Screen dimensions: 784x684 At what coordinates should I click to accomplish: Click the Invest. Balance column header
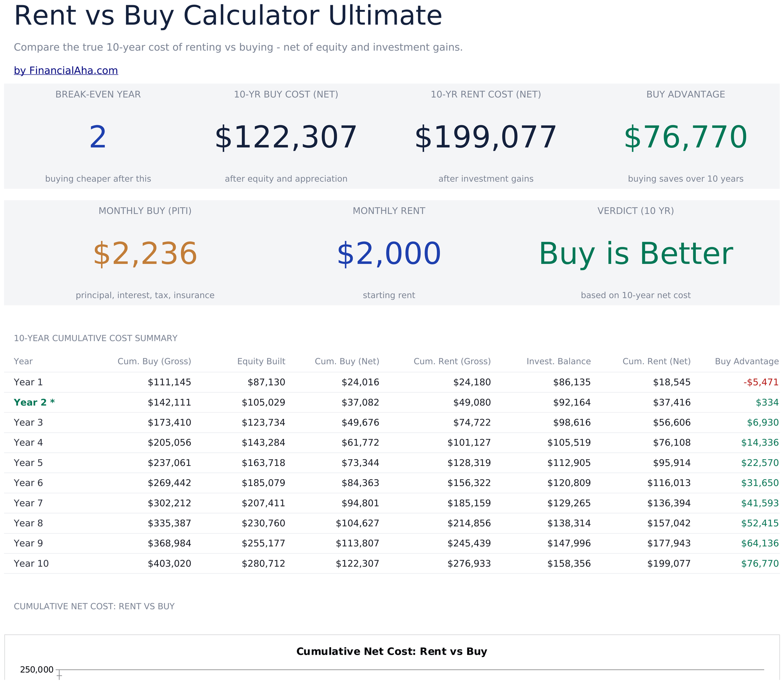coord(559,361)
